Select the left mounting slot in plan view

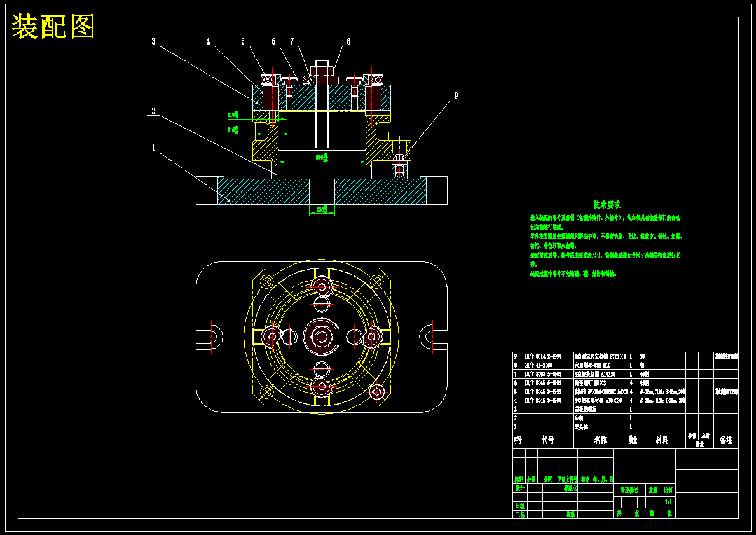[209, 337]
